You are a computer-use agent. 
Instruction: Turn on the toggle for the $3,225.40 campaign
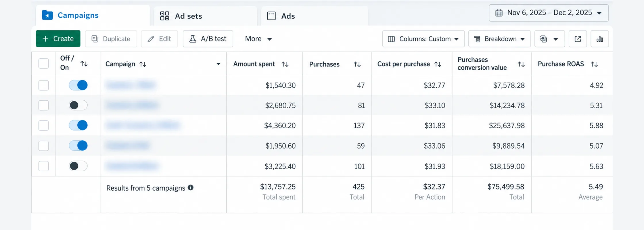(x=78, y=166)
